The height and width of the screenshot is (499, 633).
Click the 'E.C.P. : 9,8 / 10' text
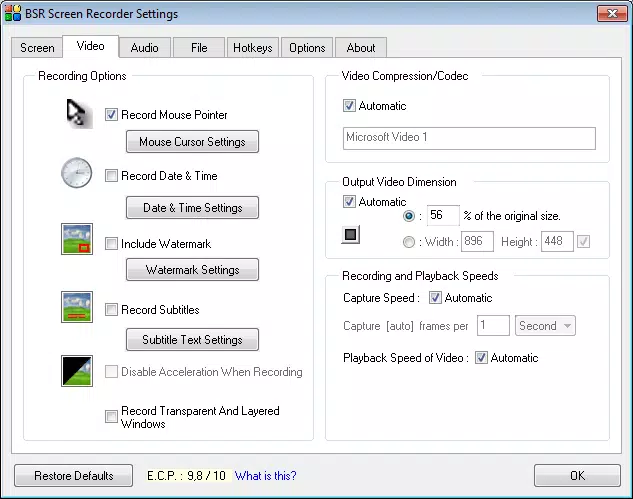[186, 476]
